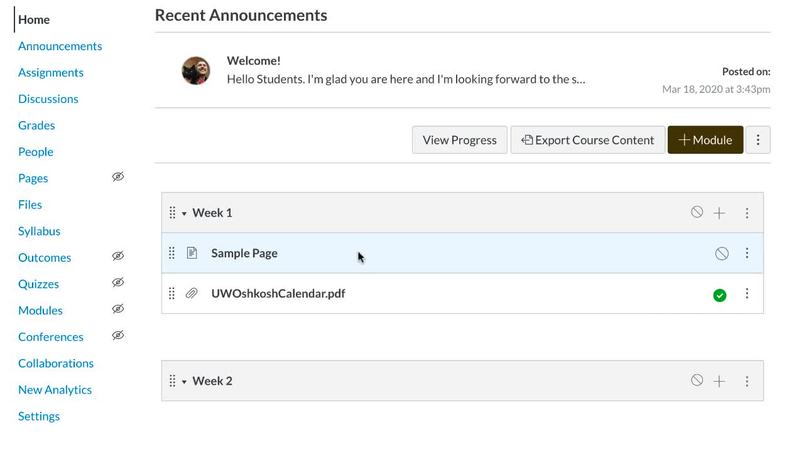Add an item to Week 2 module

719,381
